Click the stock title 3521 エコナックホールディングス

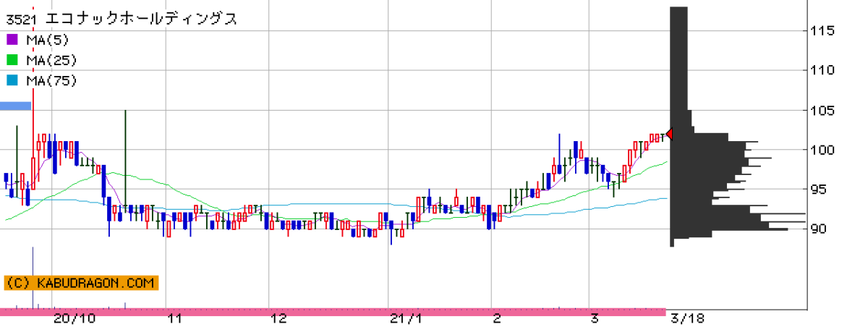pyautogui.click(x=122, y=20)
